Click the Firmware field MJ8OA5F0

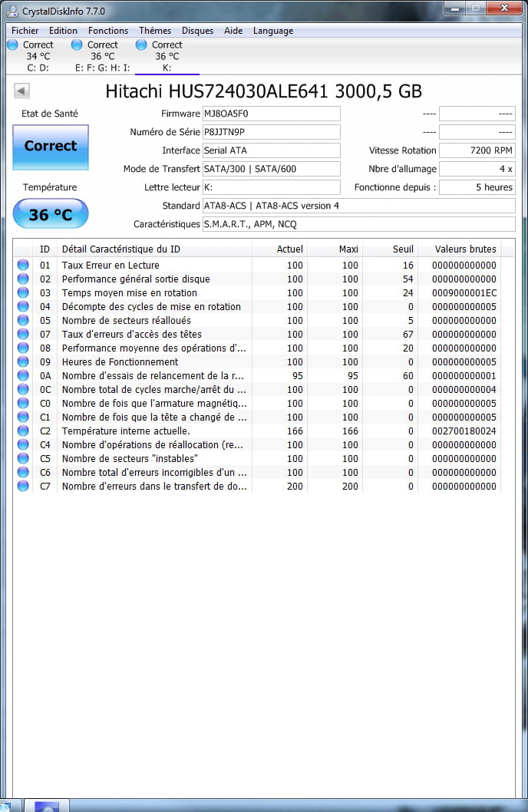click(x=271, y=114)
